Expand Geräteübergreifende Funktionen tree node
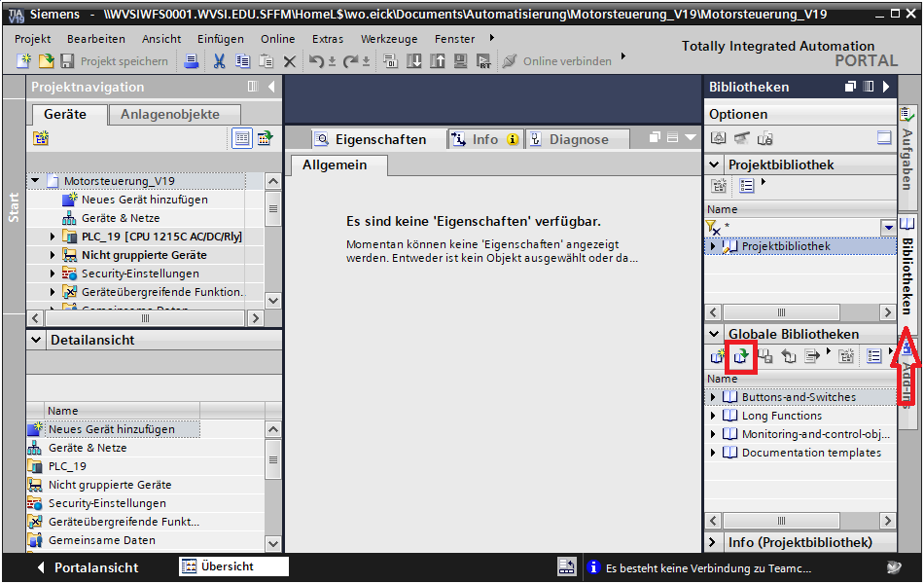The width and height of the screenshot is (924, 584). coord(52,291)
